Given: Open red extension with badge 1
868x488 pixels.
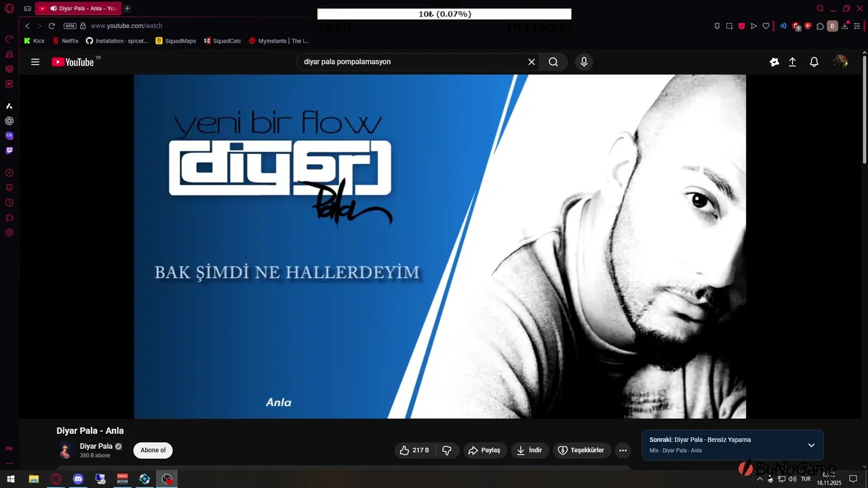Looking at the screenshot, I should [x=796, y=26].
